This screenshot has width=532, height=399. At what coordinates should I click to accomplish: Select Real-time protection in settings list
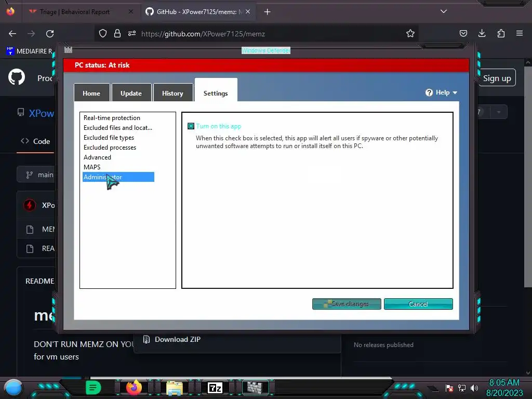tap(112, 118)
